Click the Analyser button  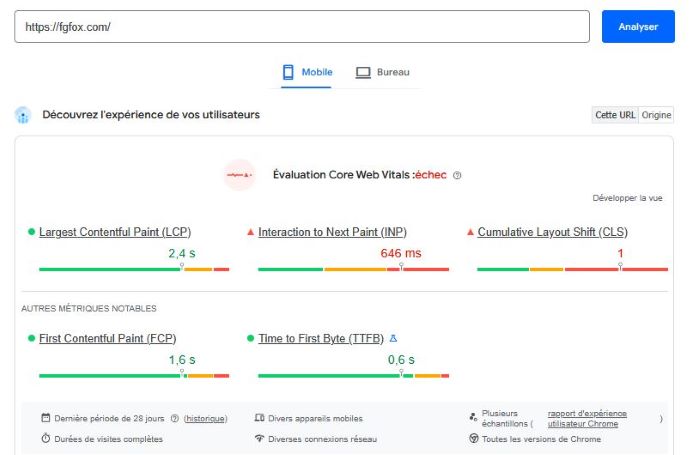pyautogui.click(x=638, y=27)
